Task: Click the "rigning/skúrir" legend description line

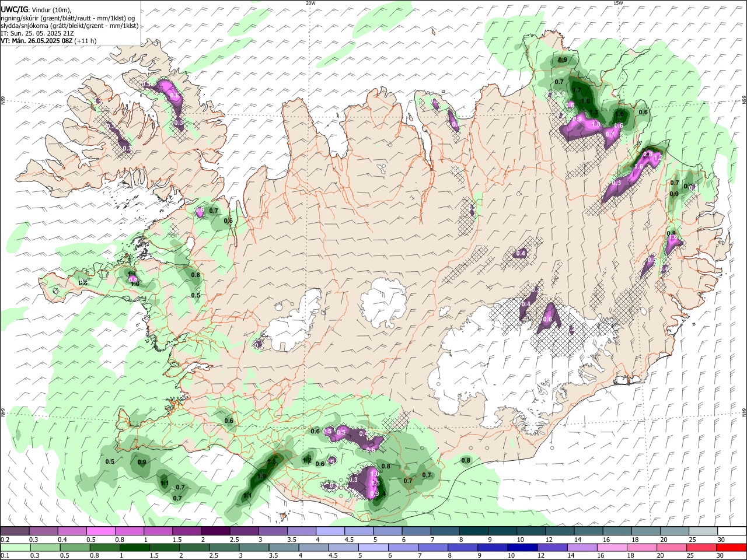Action: click(x=68, y=18)
